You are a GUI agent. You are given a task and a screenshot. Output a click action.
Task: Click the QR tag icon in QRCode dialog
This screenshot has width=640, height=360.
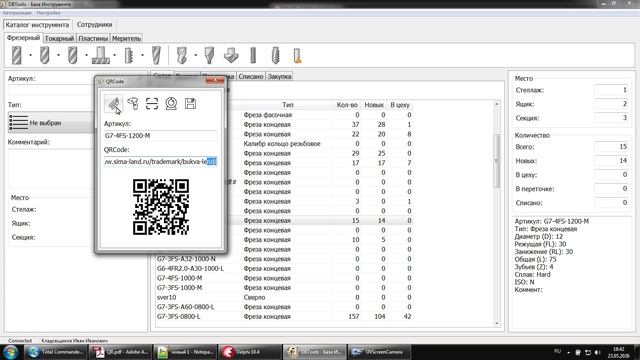click(113, 104)
